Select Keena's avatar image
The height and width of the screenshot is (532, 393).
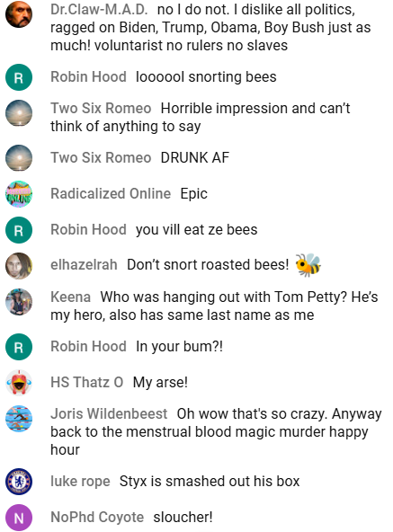click(19, 302)
